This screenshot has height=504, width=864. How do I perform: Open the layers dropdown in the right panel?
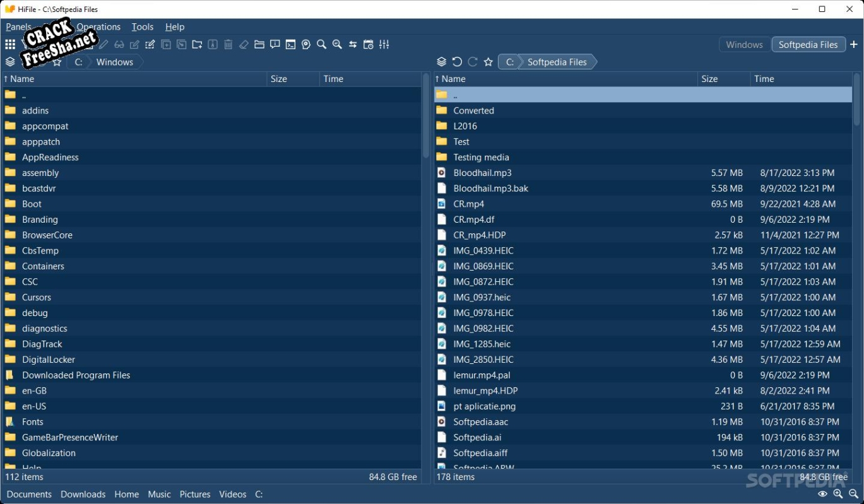click(x=441, y=62)
